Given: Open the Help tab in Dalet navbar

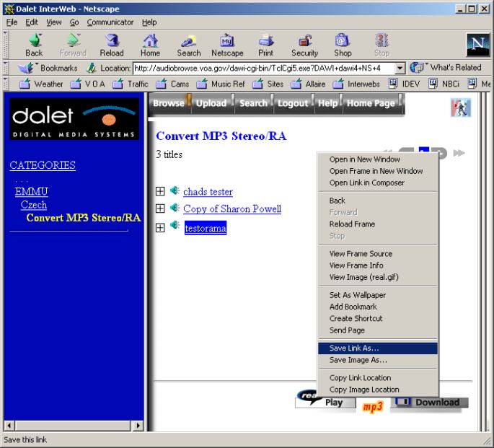Looking at the screenshot, I should (x=328, y=103).
